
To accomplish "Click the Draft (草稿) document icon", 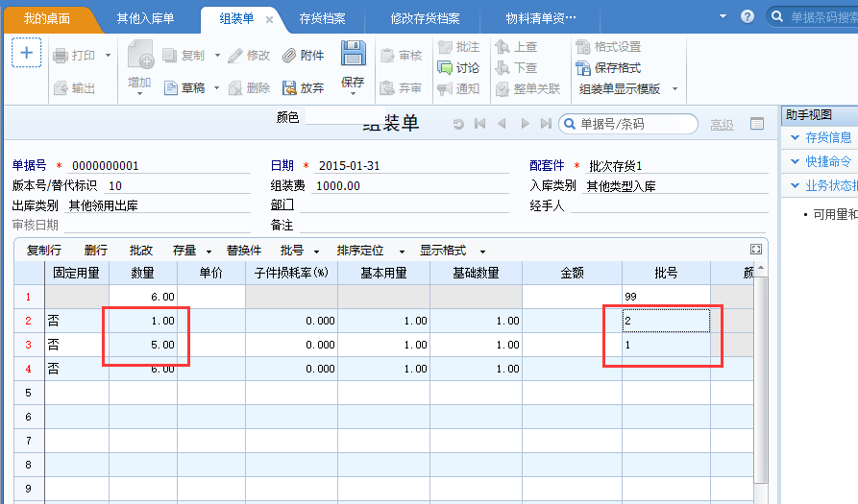I will click(x=171, y=88).
